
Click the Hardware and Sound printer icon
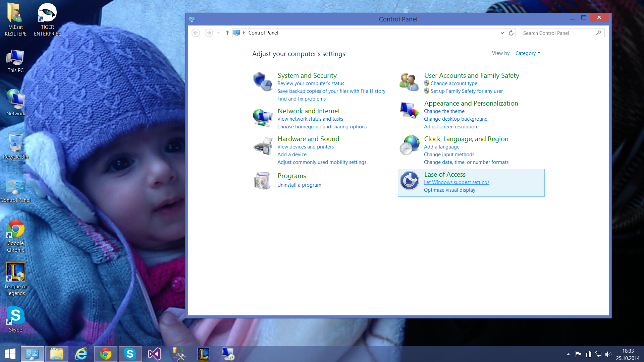click(262, 146)
